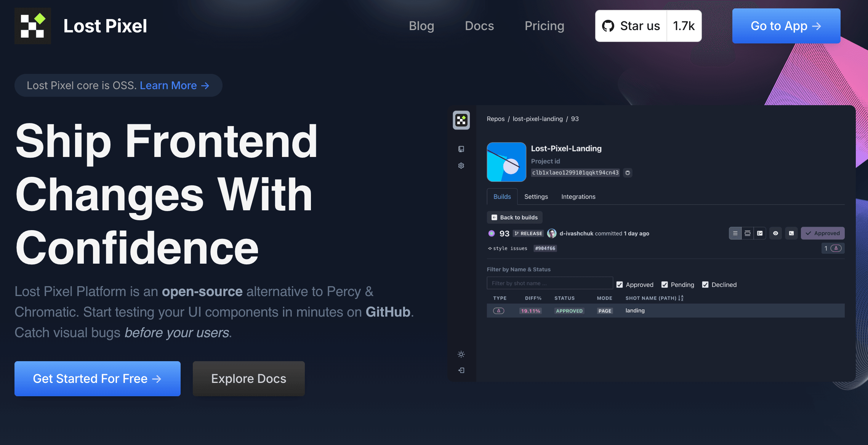Click the STATUS column header
The width and height of the screenshot is (868, 445).
pos(564,298)
